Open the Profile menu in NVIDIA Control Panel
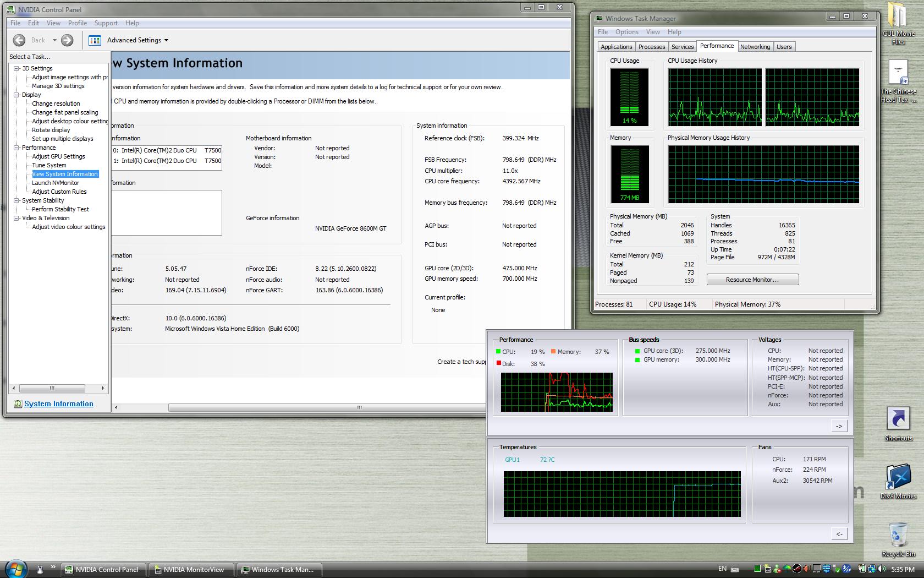Image resolution: width=924 pixels, height=578 pixels. pos(78,23)
